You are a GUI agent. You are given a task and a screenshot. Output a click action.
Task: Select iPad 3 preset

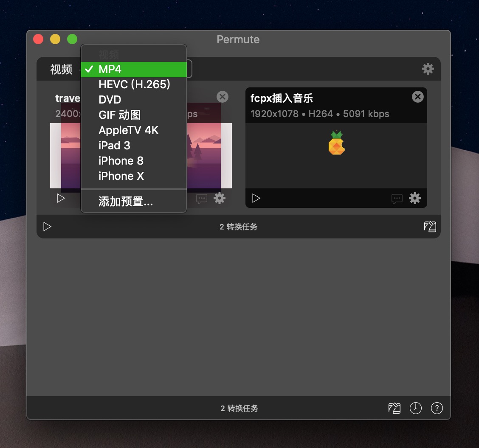point(134,146)
